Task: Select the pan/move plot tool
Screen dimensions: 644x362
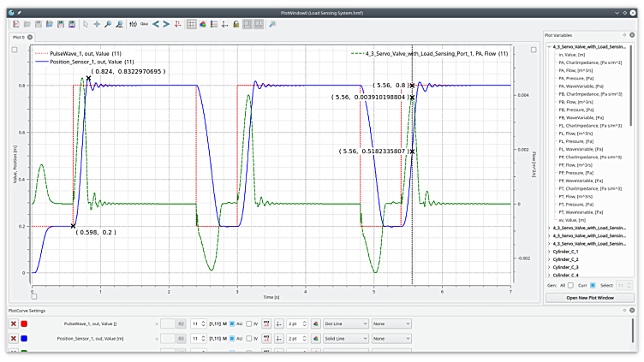Action: point(97,24)
